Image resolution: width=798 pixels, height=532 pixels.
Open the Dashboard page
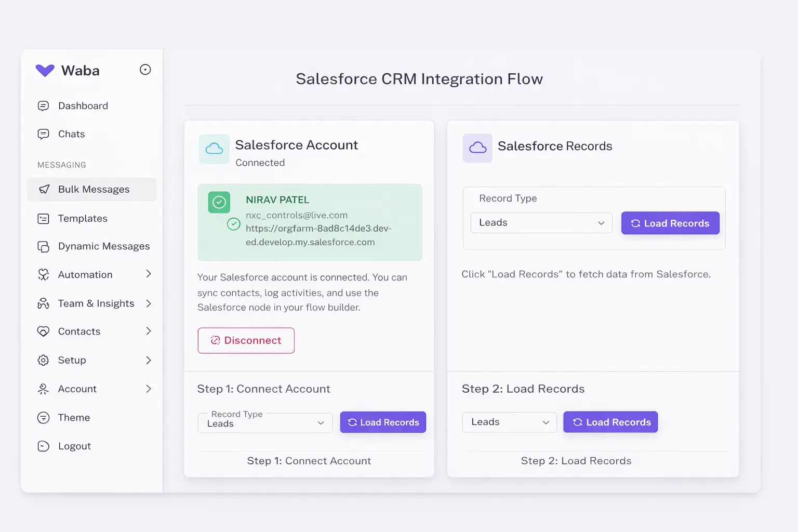pos(83,105)
